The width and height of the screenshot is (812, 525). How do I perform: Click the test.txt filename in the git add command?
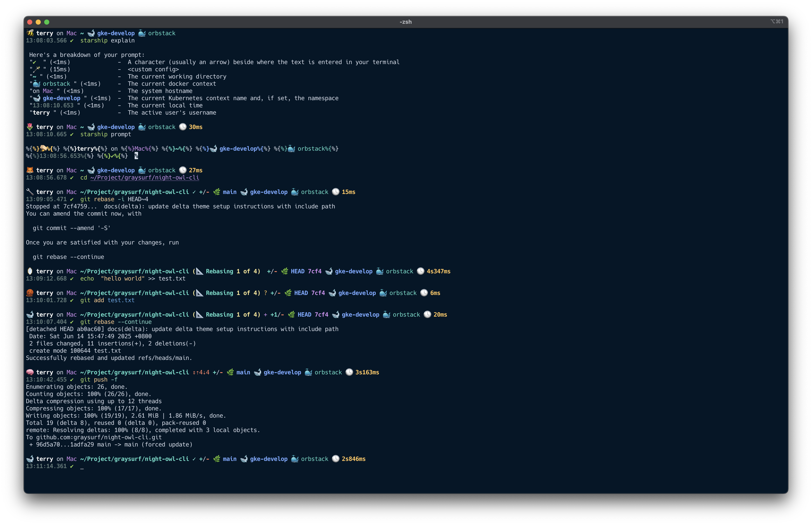click(x=121, y=300)
